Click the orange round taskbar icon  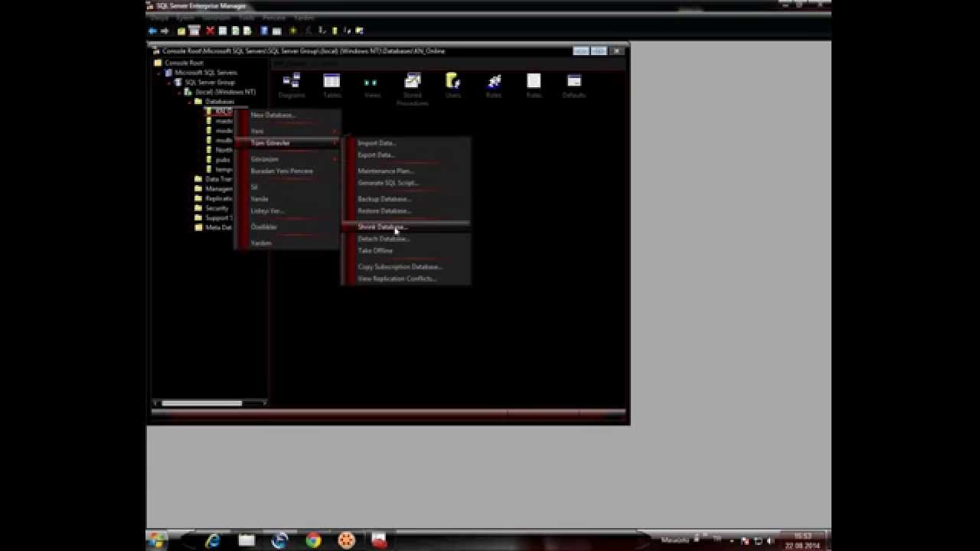(x=346, y=540)
